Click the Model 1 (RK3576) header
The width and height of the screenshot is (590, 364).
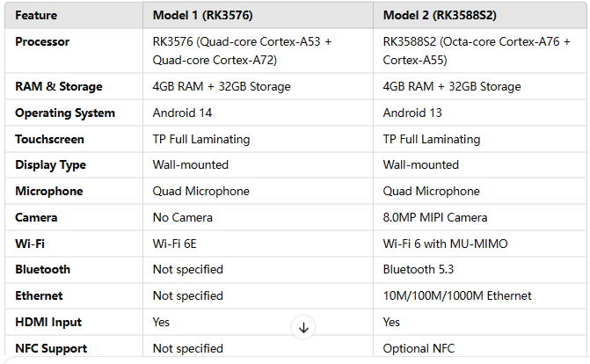pyautogui.click(x=202, y=16)
